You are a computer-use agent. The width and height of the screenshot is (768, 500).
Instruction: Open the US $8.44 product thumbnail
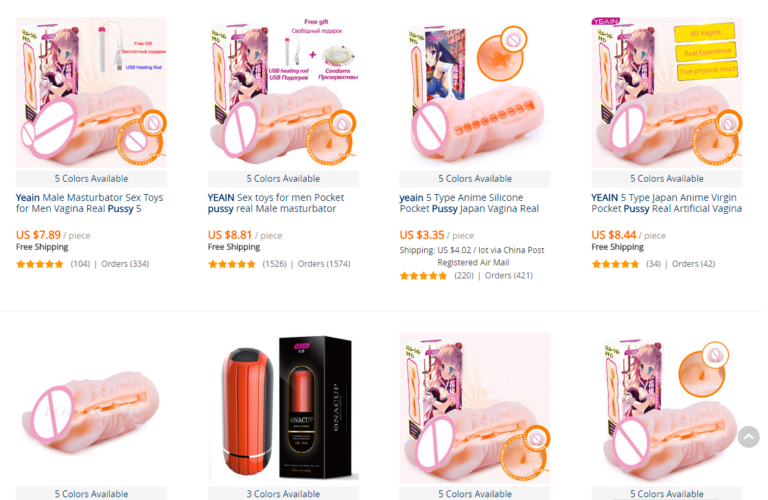(x=667, y=93)
